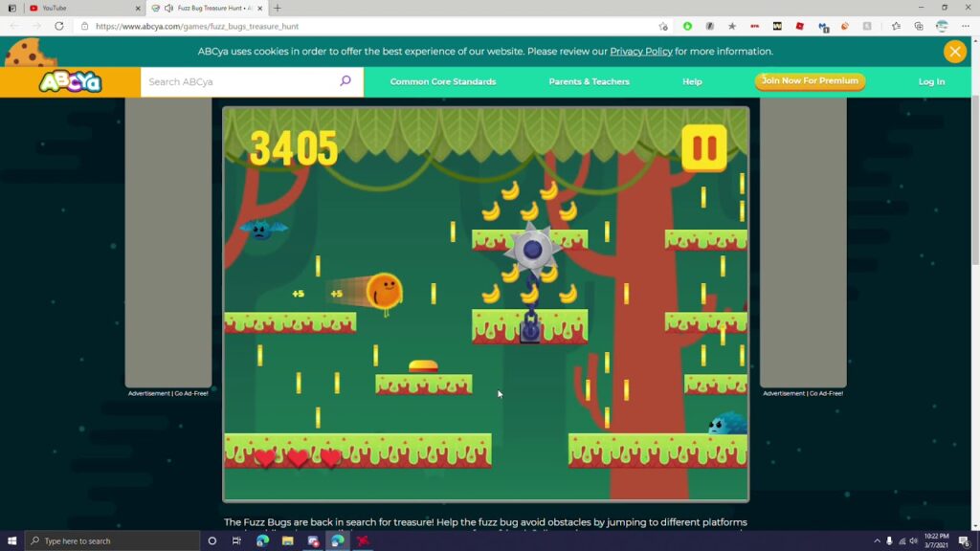Close the YouTube tab
This screenshot has width=980, height=551.
tap(138, 8)
